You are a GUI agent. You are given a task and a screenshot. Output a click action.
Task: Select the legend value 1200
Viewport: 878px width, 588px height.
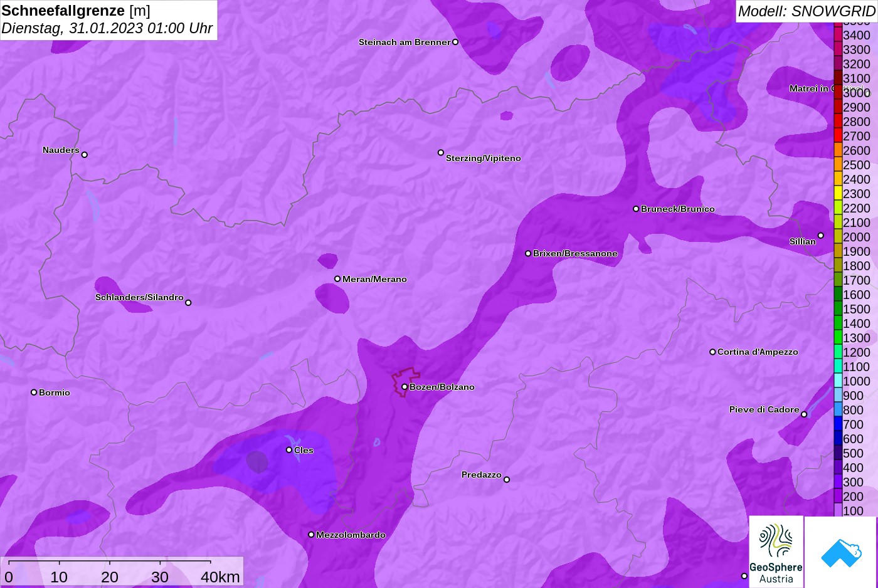pos(857,352)
